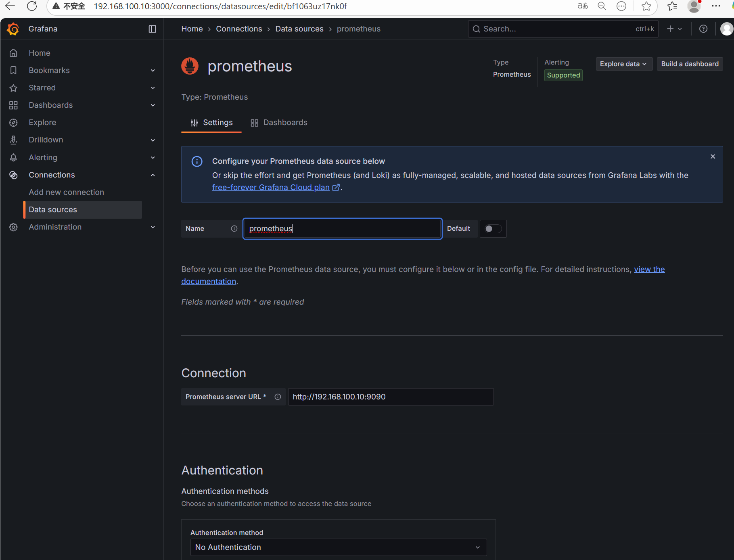Expand the Alerting sidebar section

tap(153, 157)
